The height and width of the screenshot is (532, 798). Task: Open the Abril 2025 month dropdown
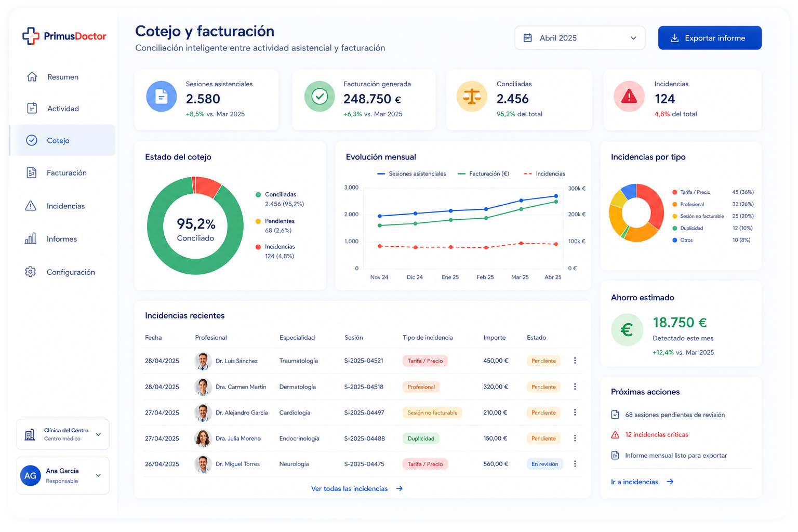[x=580, y=38]
